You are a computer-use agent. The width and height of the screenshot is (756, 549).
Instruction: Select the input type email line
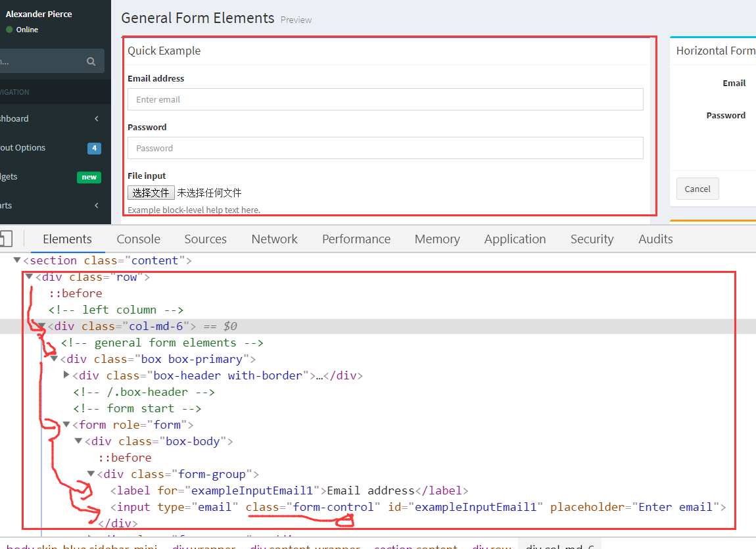pyautogui.click(x=418, y=507)
